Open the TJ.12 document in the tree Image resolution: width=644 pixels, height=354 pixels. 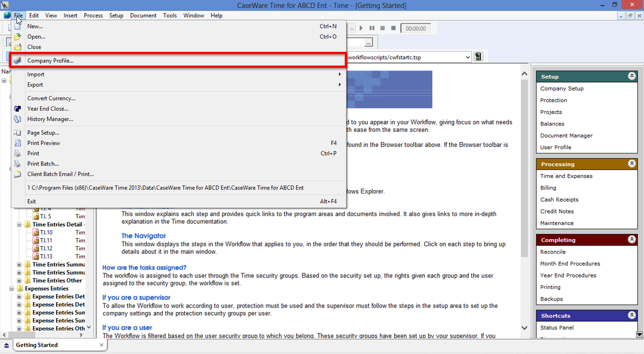click(46, 248)
